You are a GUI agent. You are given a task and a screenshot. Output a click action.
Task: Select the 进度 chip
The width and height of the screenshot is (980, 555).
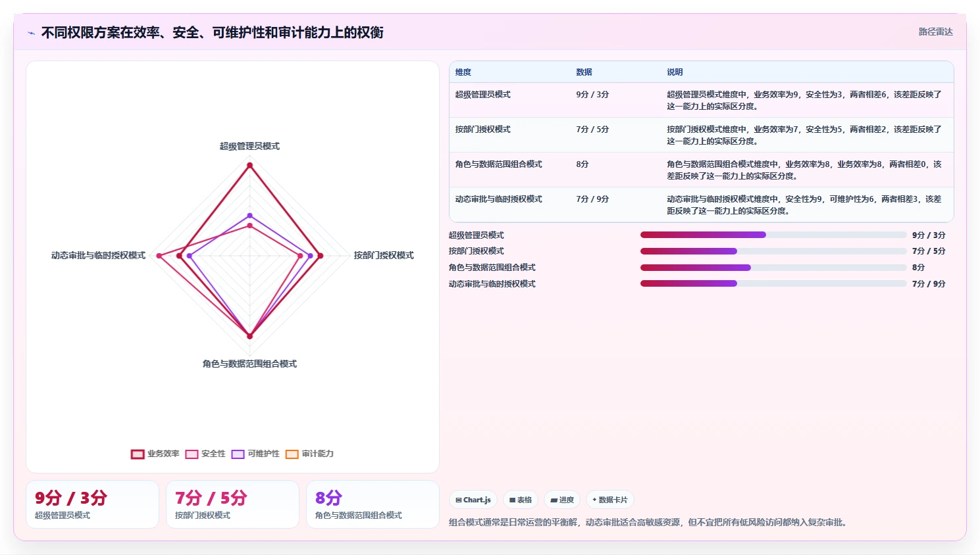pyautogui.click(x=562, y=500)
